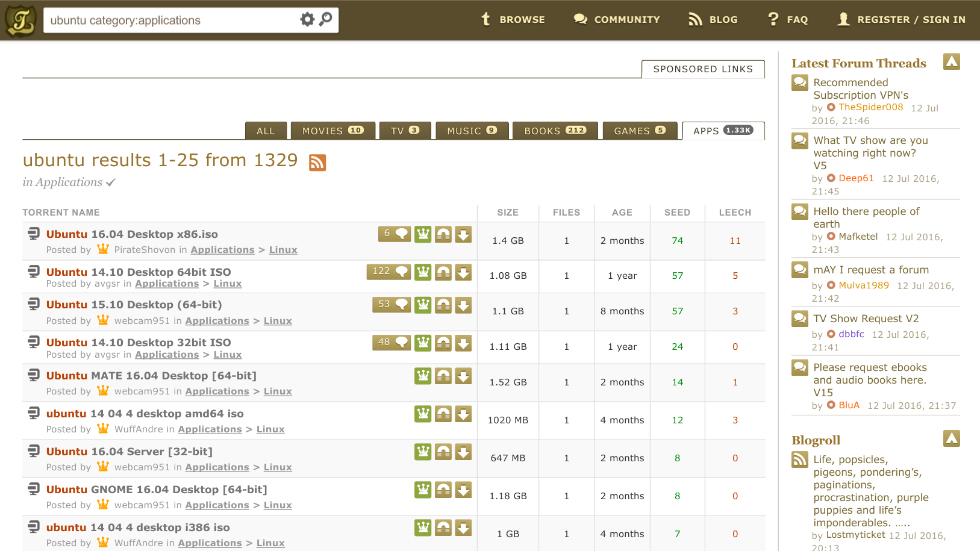The image size is (980, 551).
Task: Open Ubuntu 16.04 Desktop x86.iso torrent page
Action: click(x=132, y=234)
